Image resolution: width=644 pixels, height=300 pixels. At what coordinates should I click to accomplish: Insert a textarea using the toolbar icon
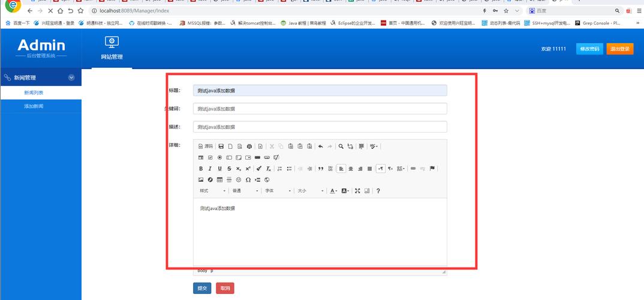tap(239, 157)
